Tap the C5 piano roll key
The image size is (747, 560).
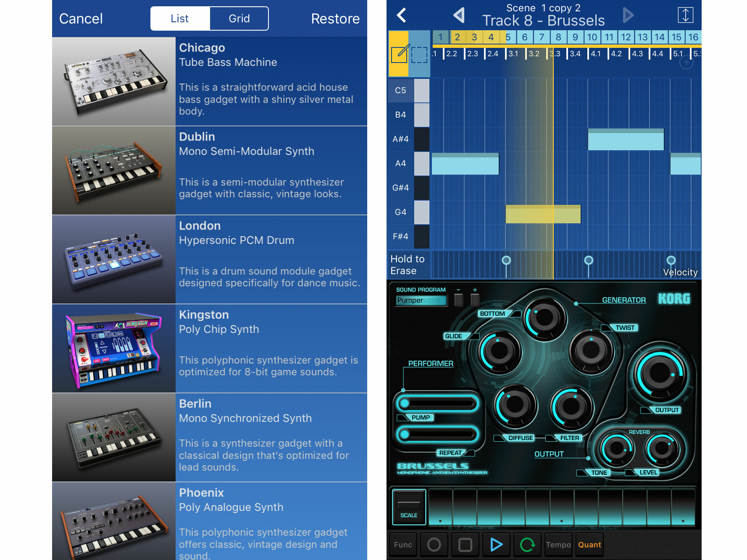click(408, 90)
